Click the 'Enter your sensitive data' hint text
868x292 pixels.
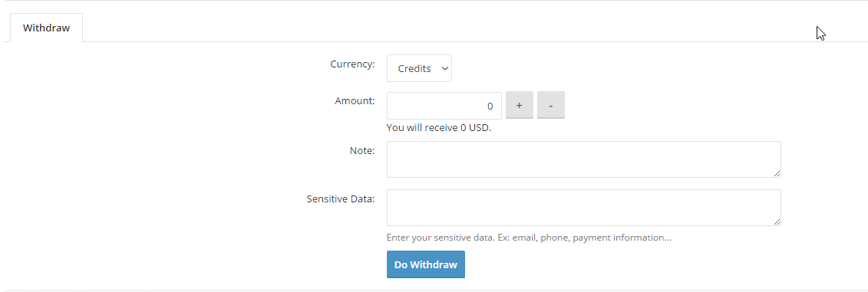tap(529, 238)
